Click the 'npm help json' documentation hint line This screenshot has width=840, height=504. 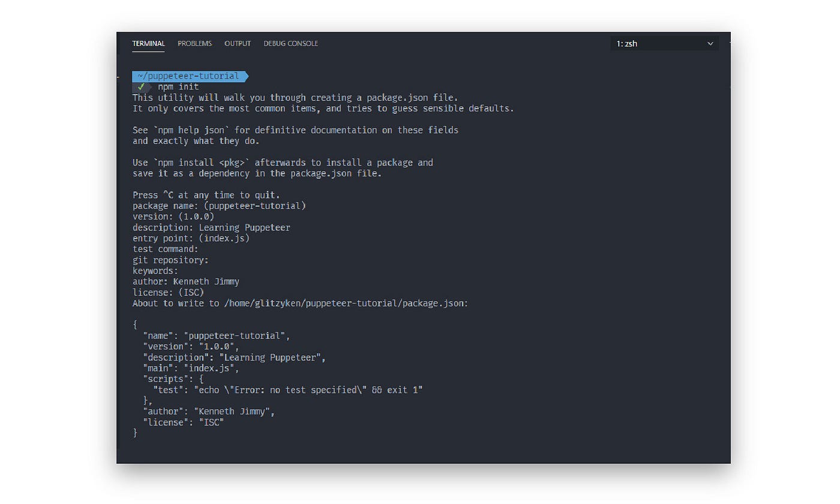[296, 130]
